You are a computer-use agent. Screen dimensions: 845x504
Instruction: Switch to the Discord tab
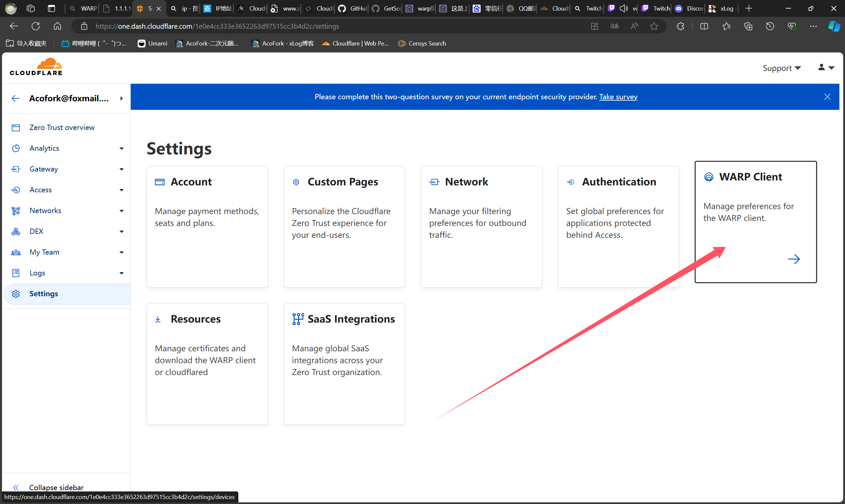pyautogui.click(x=689, y=9)
